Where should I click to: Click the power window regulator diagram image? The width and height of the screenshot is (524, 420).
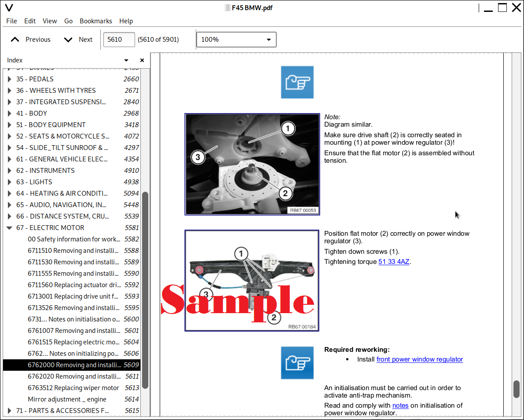click(x=252, y=281)
